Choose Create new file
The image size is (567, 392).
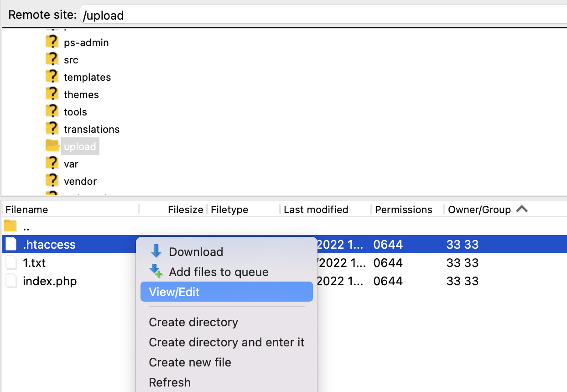(x=227, y=362)
